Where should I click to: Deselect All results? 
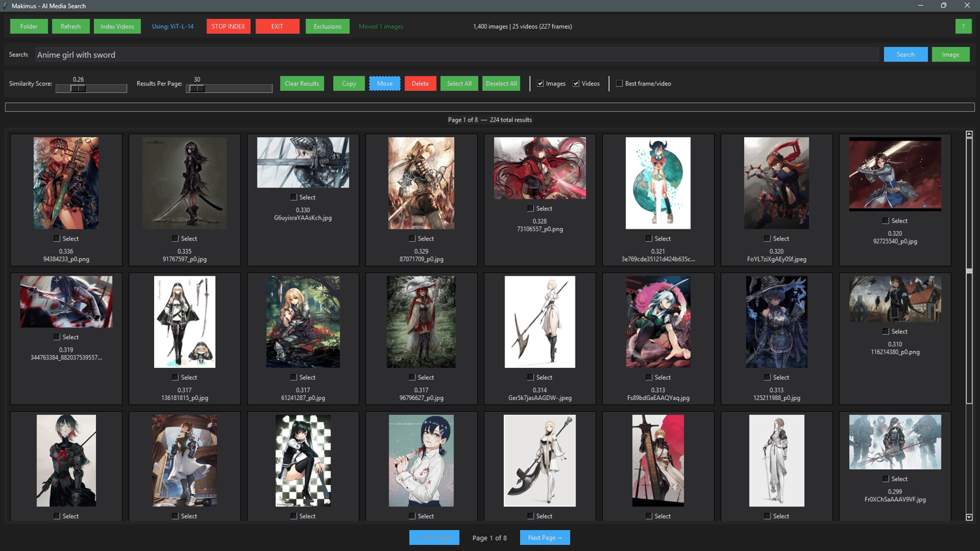(501, 84)
